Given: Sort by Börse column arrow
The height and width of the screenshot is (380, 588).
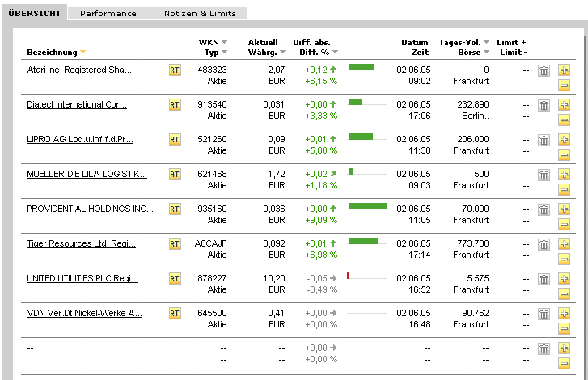Looking at the screenshot, I should [x=486, y=52].
